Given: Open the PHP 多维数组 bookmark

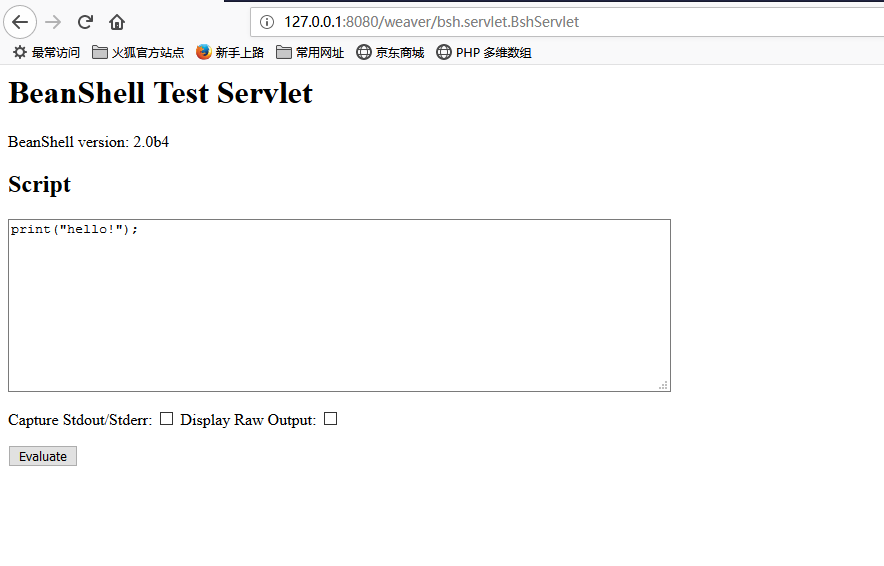Looking at the screenshot, I should 484,52.
